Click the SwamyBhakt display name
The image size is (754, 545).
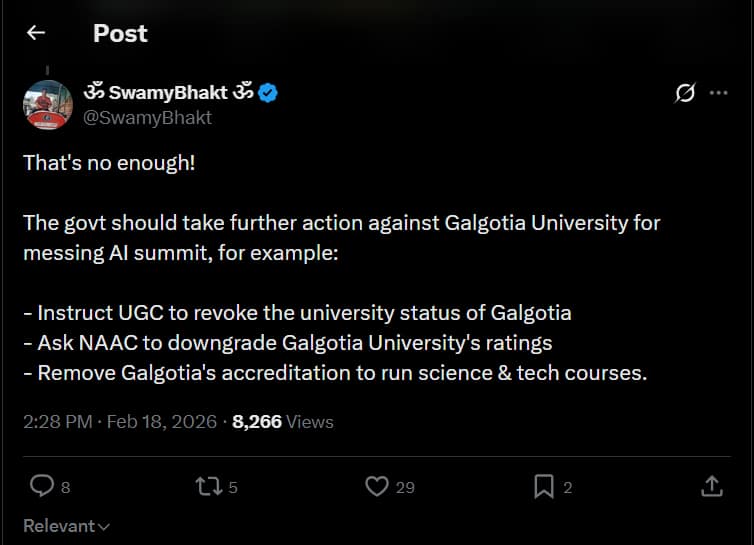point(167,93)
